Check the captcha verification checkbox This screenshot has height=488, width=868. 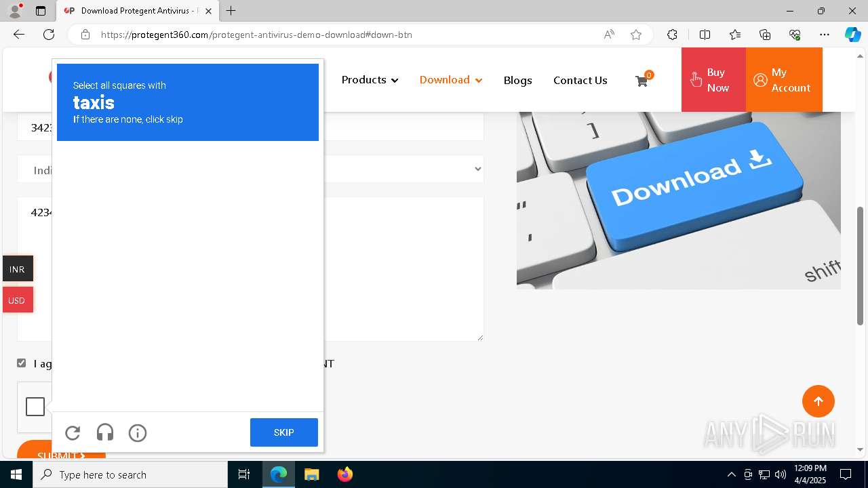pyautogui.click(x=35, y=407)
